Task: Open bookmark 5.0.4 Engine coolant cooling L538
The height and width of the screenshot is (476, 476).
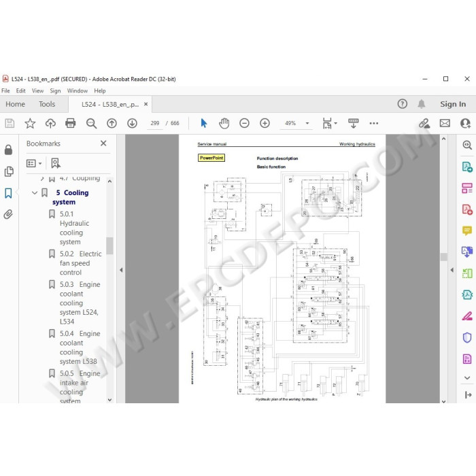Action: [80, 347]
